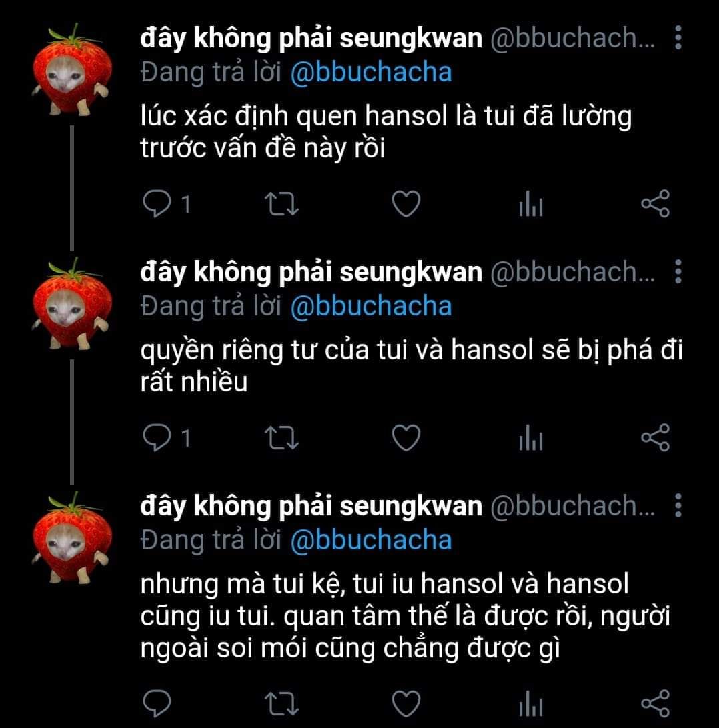Share the second tweet
719x728 pixels.
coord(656,438)
